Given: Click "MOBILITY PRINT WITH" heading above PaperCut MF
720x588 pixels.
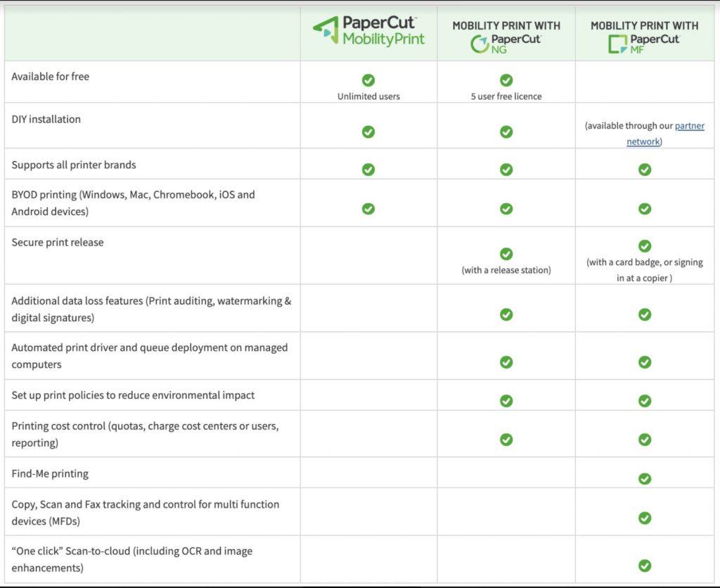Looking at the screenshot, I should 644,26.
